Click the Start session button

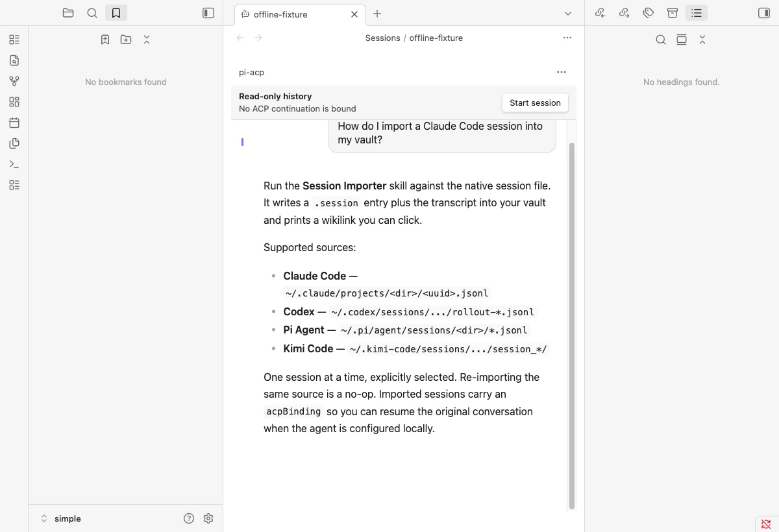point(535,103)
